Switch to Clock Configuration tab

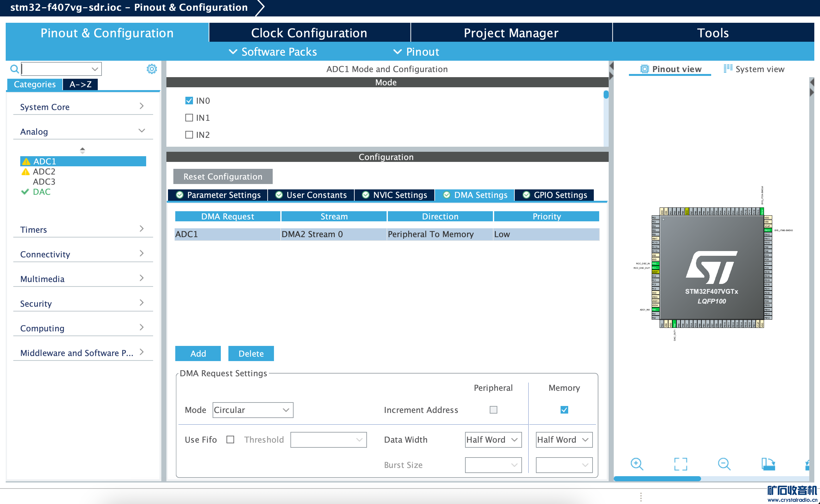tap(309, 33)
